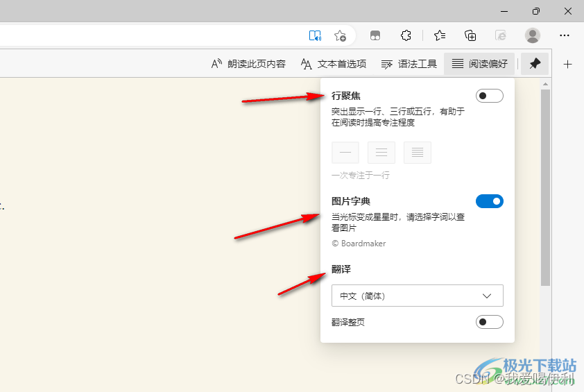Image resolution: width=584 pixels, height=392 pixels.
Task: Select the five-line focus icon
Action: (x=418, y=153)
